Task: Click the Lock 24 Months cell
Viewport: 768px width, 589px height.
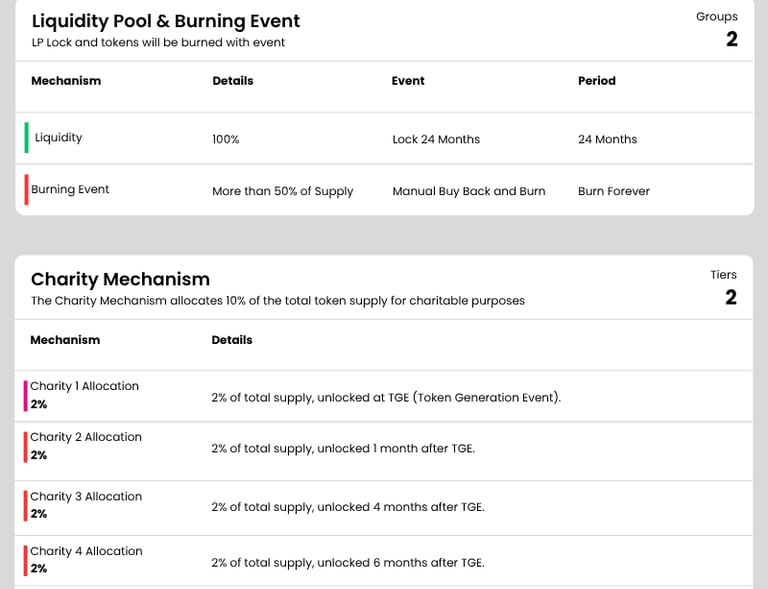Action: (436, 140)
